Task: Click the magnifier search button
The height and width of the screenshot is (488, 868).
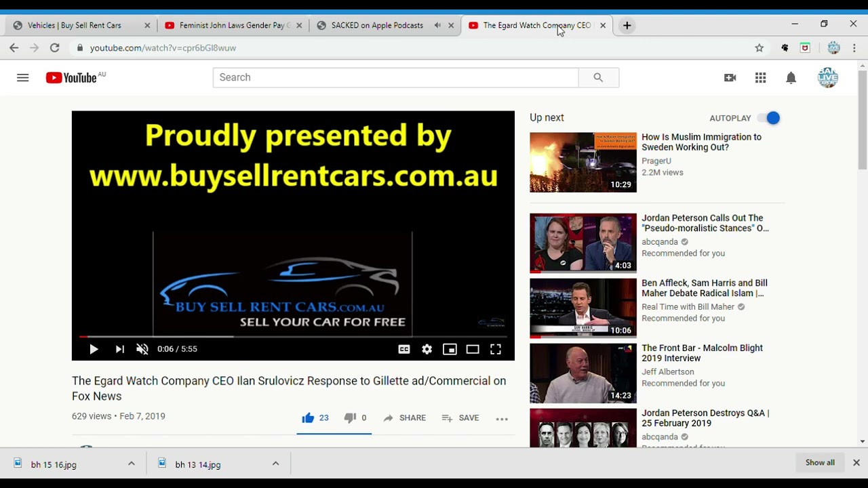Action: coord(598,77)
